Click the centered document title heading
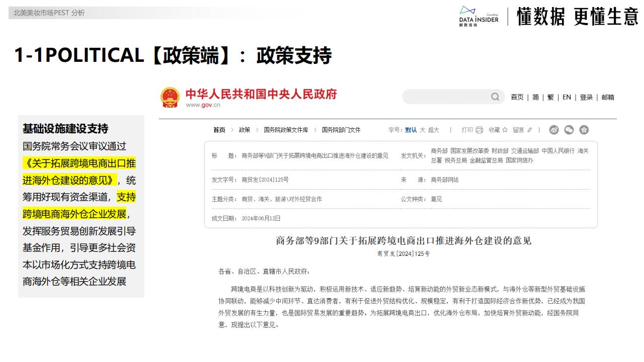 pyautogui.click(x=404, y=241)
